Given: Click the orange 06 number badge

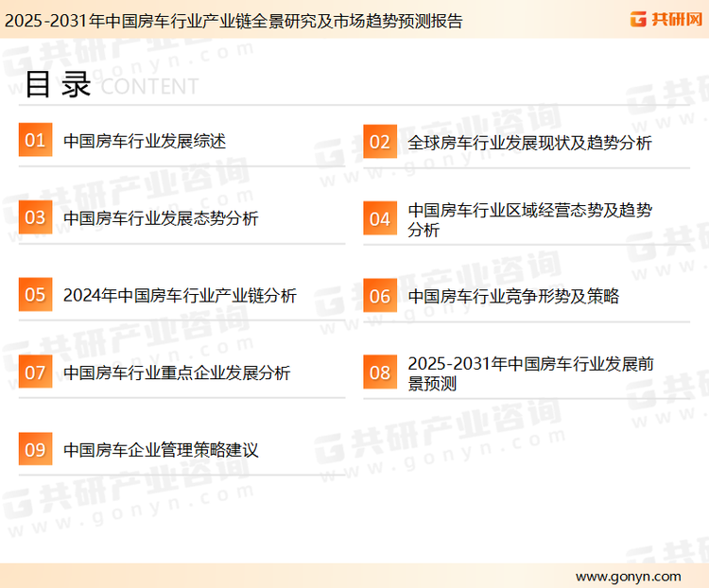Looking at the screenshot, I should pos(380,296).
